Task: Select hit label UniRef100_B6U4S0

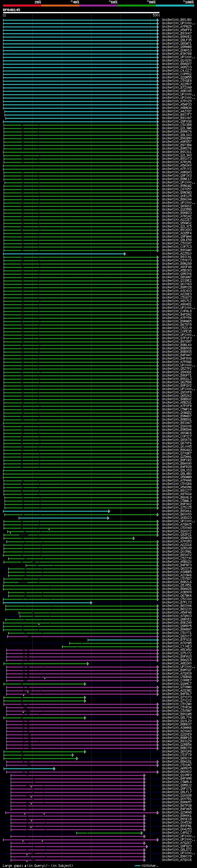Action: pyautogui.click(x=177, y=772)
